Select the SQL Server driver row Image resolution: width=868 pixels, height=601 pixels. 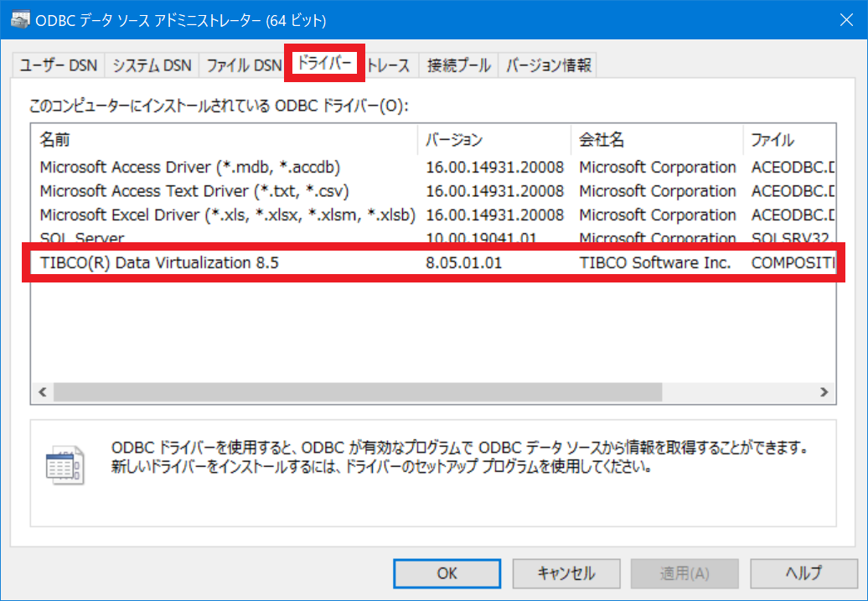coord(433,237)
